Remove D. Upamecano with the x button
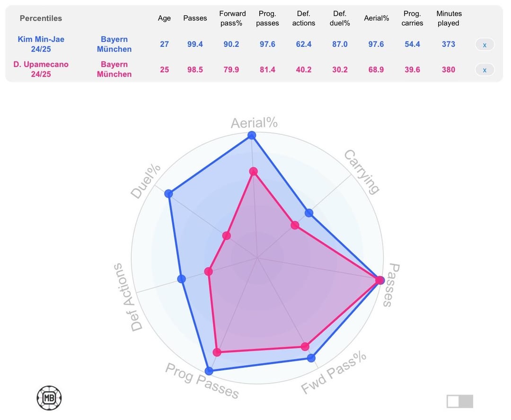Image resolution: width=511 pixels, height=420 pixels. 485,70
